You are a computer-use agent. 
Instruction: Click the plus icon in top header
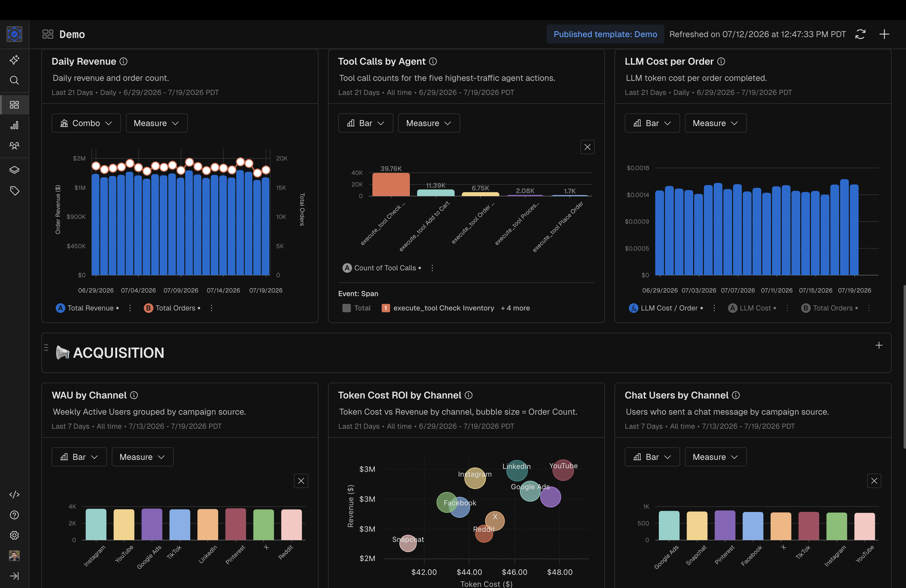(884, 34)
